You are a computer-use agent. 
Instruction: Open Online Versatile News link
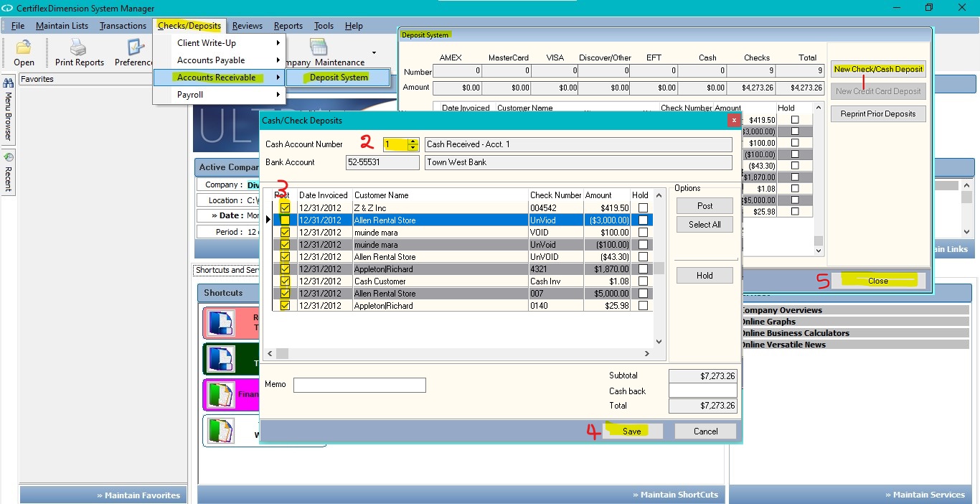click(783, 345)
